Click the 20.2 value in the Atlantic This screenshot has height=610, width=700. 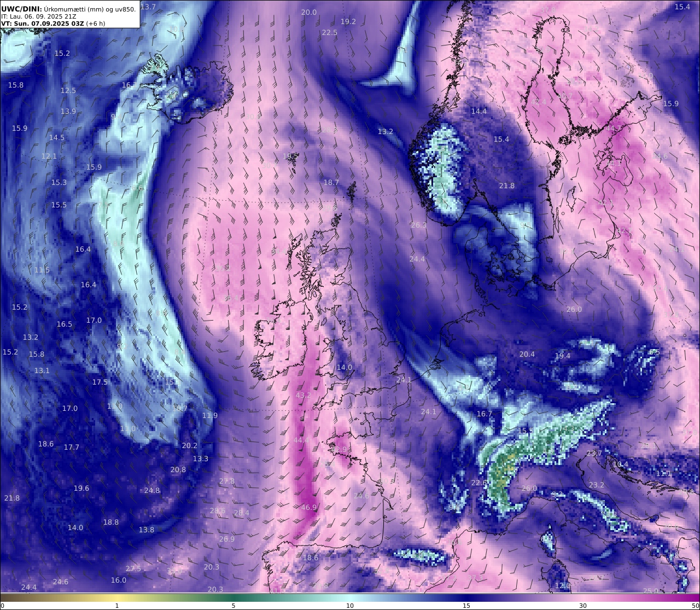coord(190,445)
